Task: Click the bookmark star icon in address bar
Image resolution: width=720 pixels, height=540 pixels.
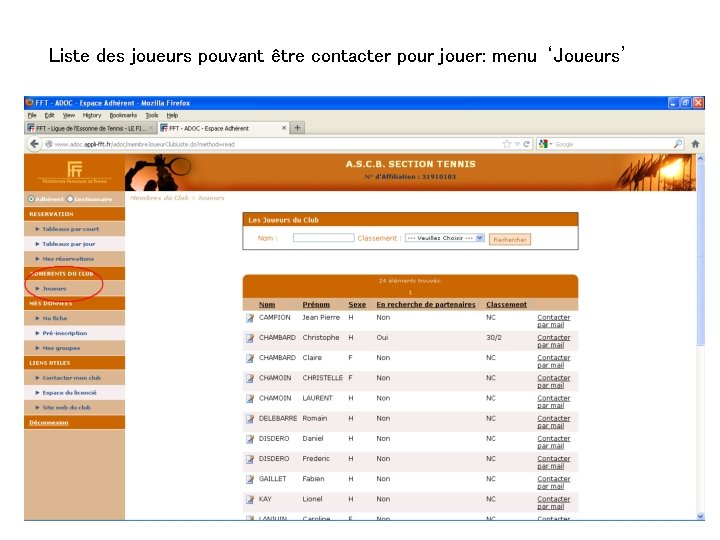Action: point(507,144)
